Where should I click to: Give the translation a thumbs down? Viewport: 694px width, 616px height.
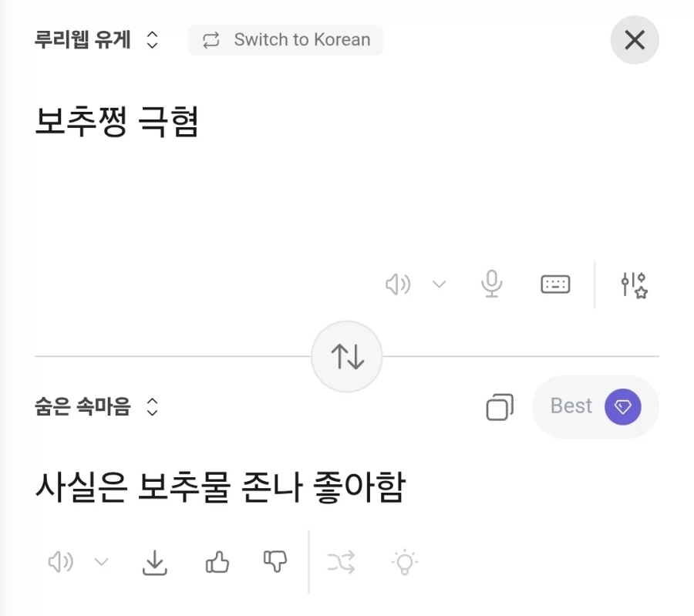pos(274,562)
